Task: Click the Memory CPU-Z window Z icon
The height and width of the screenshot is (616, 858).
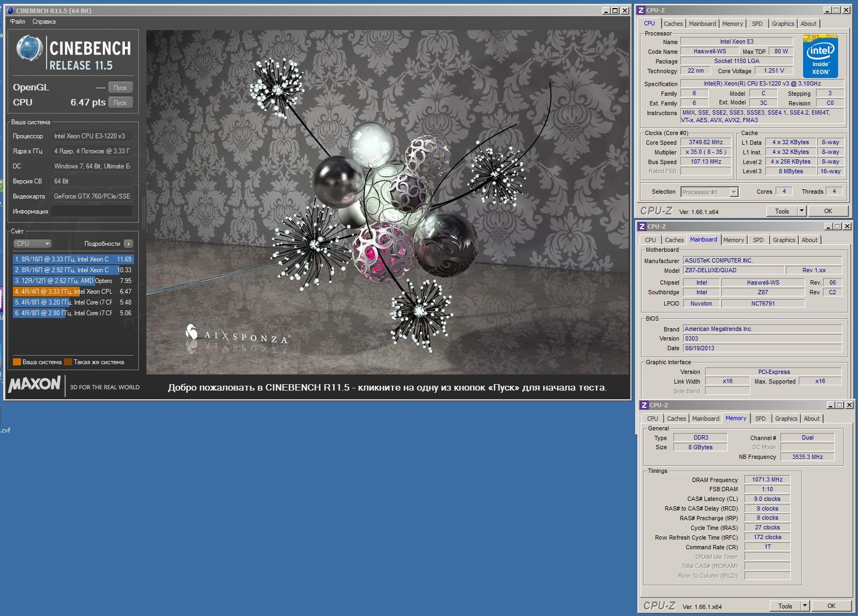Action: 644,405
